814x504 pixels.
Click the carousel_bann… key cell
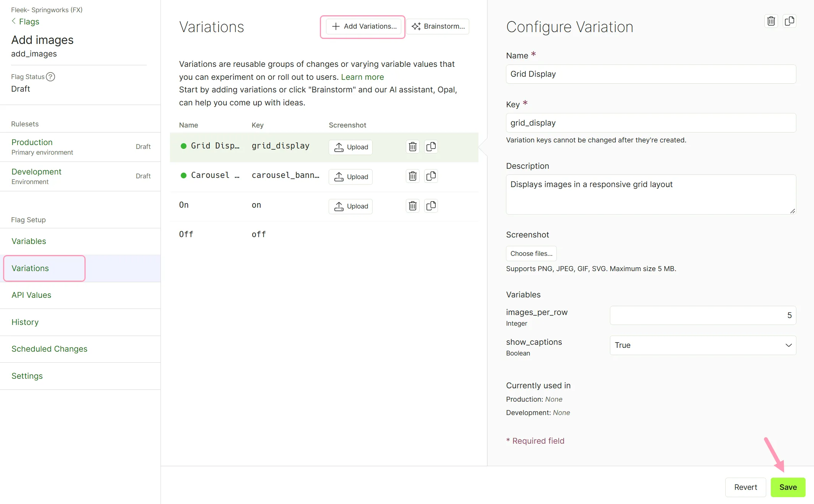tap(285, 175)
